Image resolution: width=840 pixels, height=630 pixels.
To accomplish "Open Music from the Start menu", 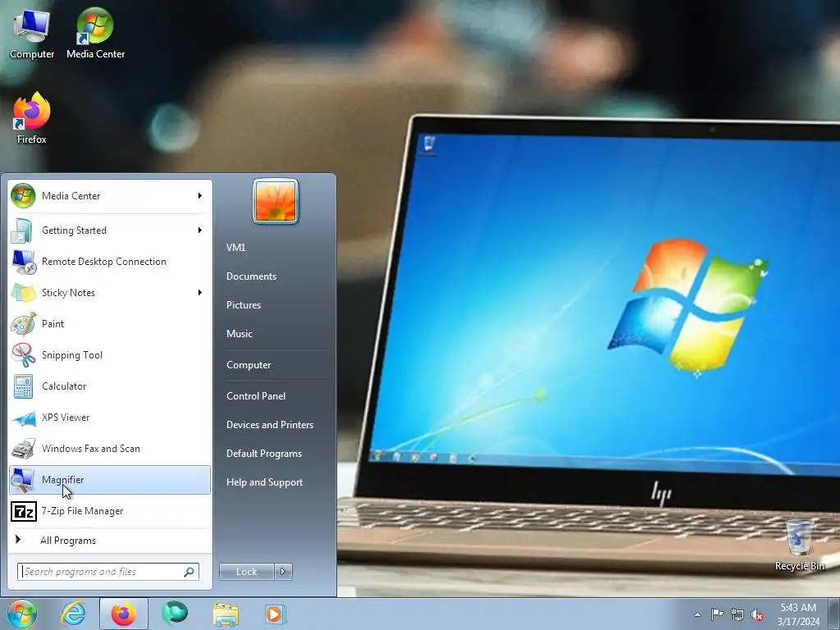I will (x=240, y=334).
